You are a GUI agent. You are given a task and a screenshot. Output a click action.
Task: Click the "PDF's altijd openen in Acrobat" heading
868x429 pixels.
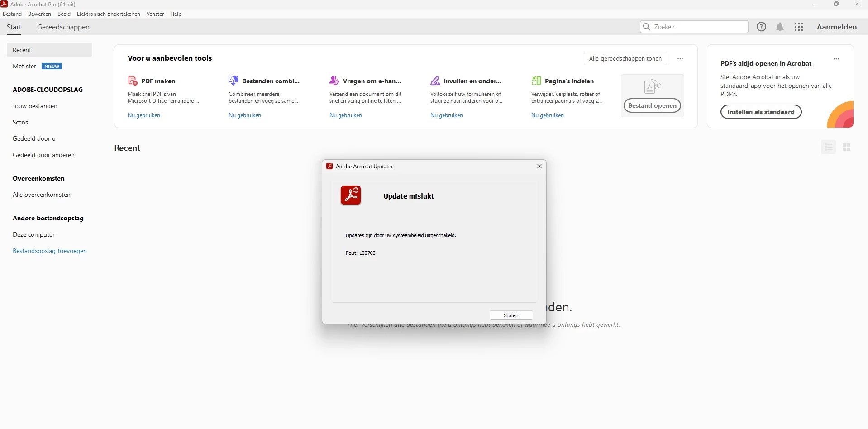[766, 63]
